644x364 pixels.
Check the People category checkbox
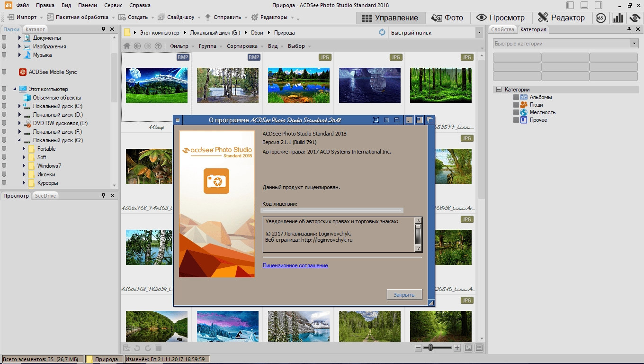coord(516,105)
